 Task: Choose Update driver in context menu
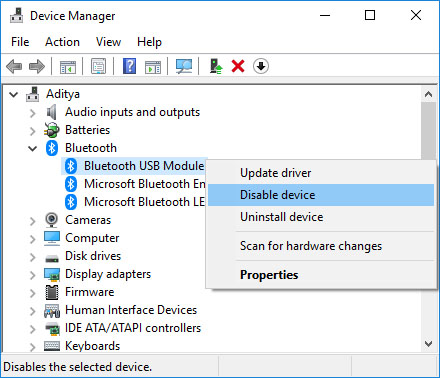321,173
